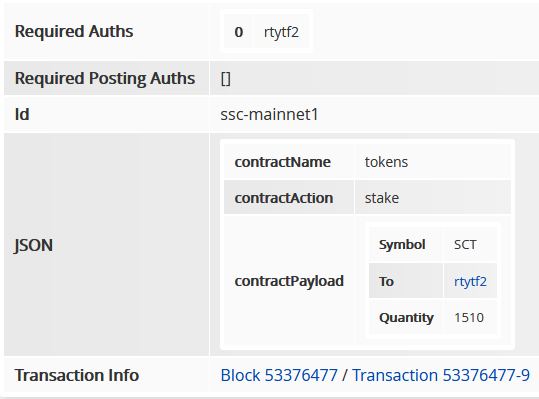Select the empty brackets posting auths value
This screenshot has width=539, height=399.
(226, 79)
